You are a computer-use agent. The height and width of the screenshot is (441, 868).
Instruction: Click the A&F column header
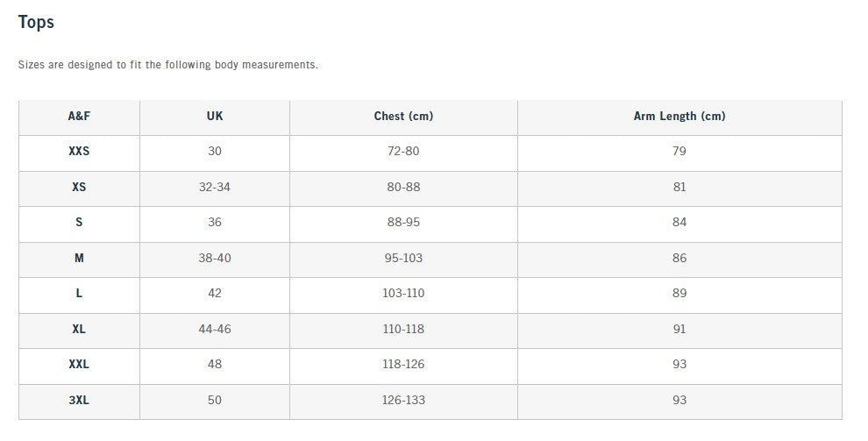click(79, 116)
